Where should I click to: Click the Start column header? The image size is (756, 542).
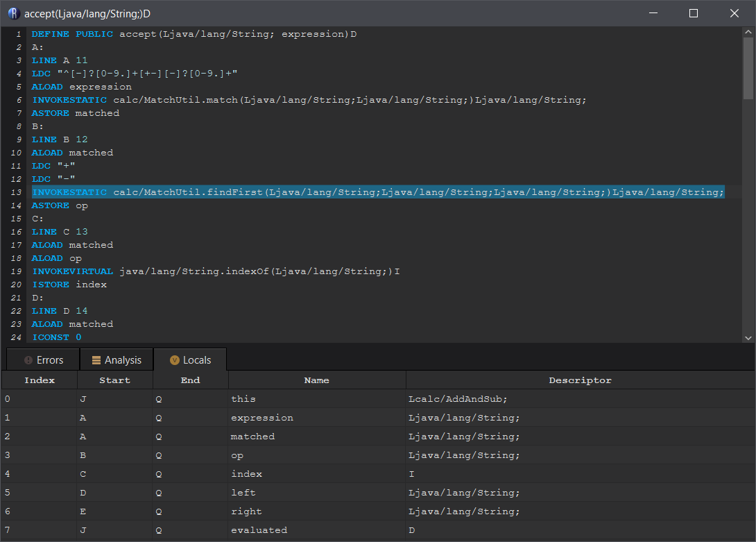pos(114,380)
